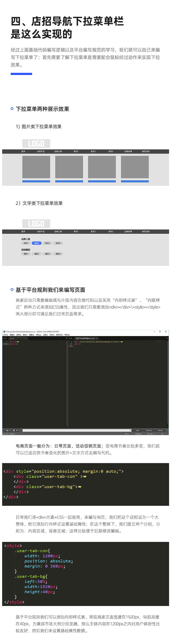The image size is (171, 644).
Task: Click the Find Prev button
Action: pyautogui.click(x=149, y=430)
